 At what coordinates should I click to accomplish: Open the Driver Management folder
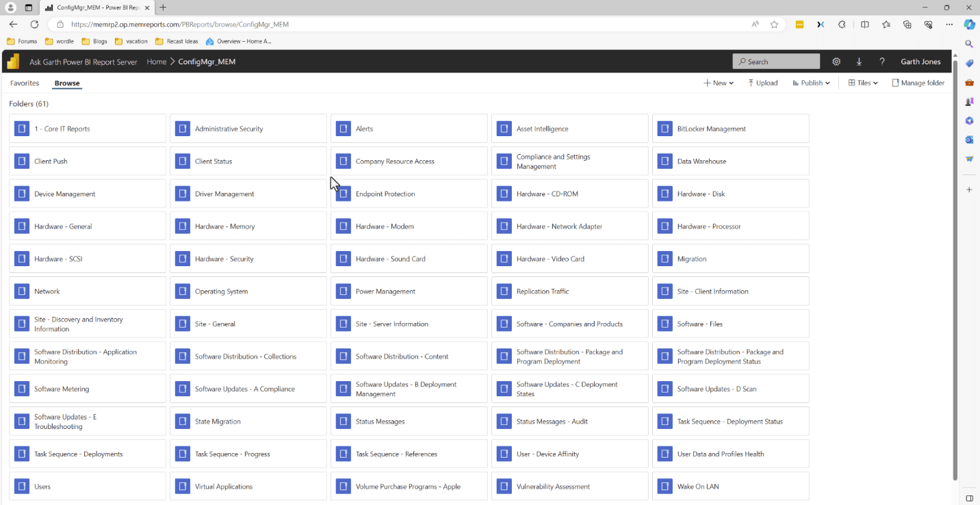pos(248,194)
